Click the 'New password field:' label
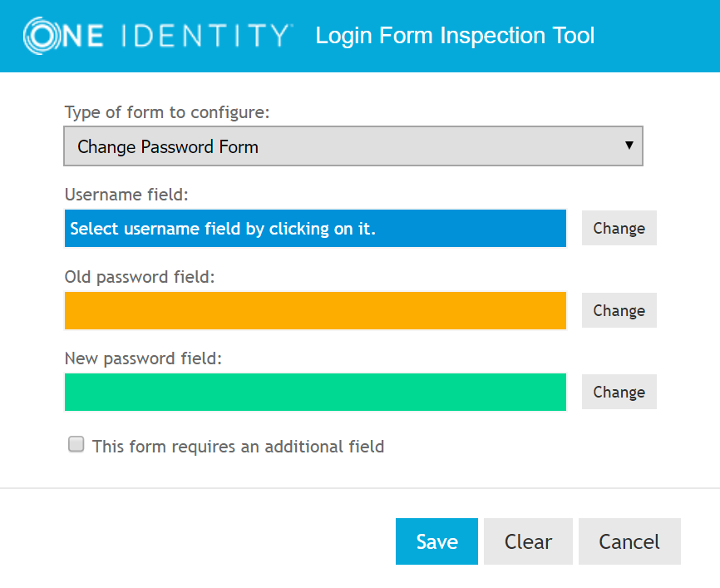 143,358
